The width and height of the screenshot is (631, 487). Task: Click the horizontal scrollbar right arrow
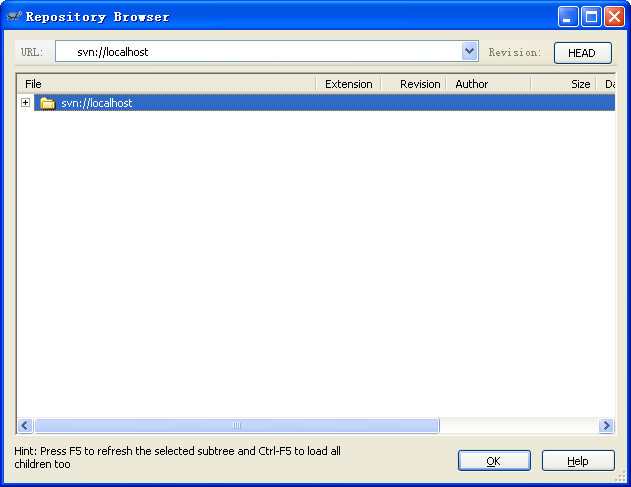point(606,425)
